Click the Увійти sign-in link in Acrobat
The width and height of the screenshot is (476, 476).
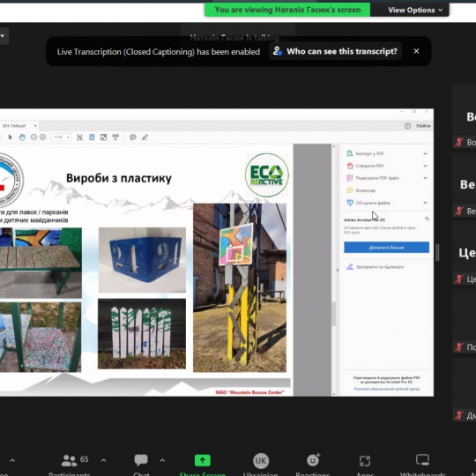click(423, 125)
